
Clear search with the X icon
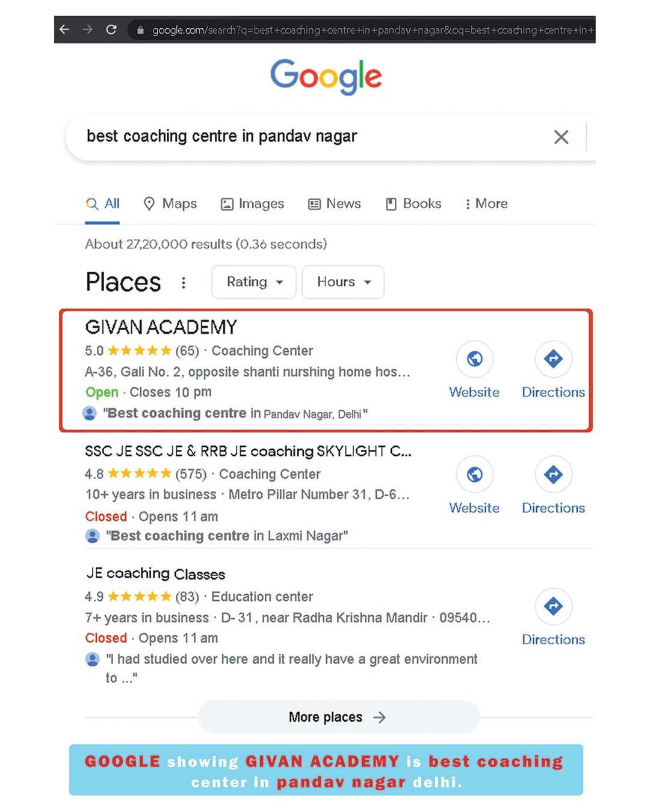[561, 137]
